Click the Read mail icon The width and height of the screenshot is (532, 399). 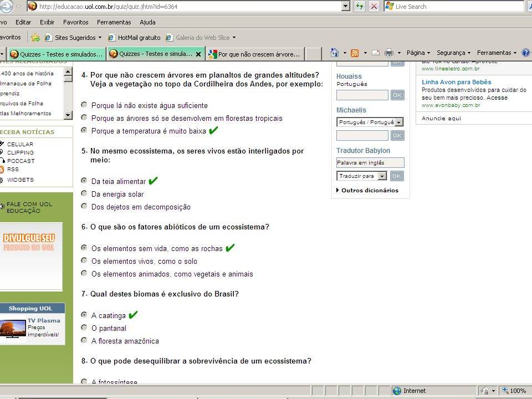(376, 53)
